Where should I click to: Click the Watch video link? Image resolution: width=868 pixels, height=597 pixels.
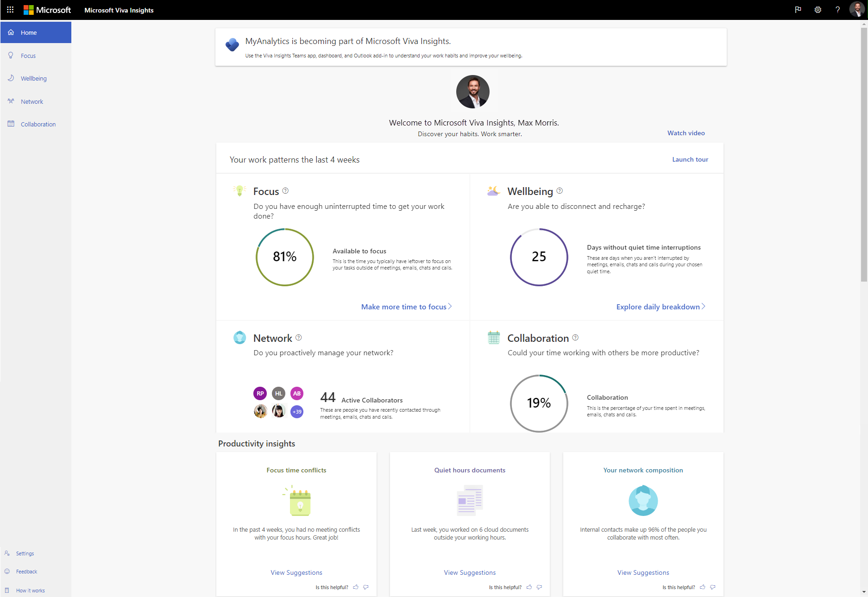tap(686, 133)
